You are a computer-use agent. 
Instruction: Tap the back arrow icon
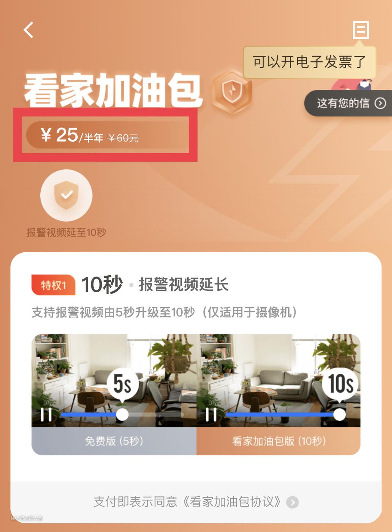(x=29, y=30)
